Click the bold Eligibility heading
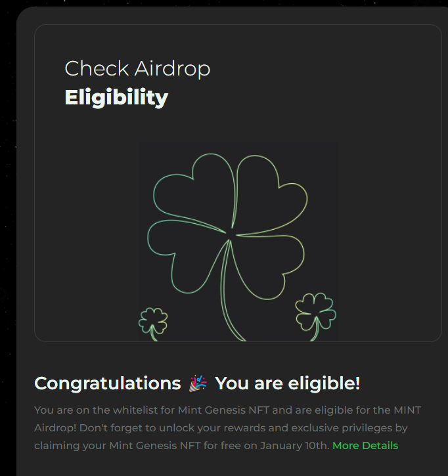448x476 pixels. (116, 98)
